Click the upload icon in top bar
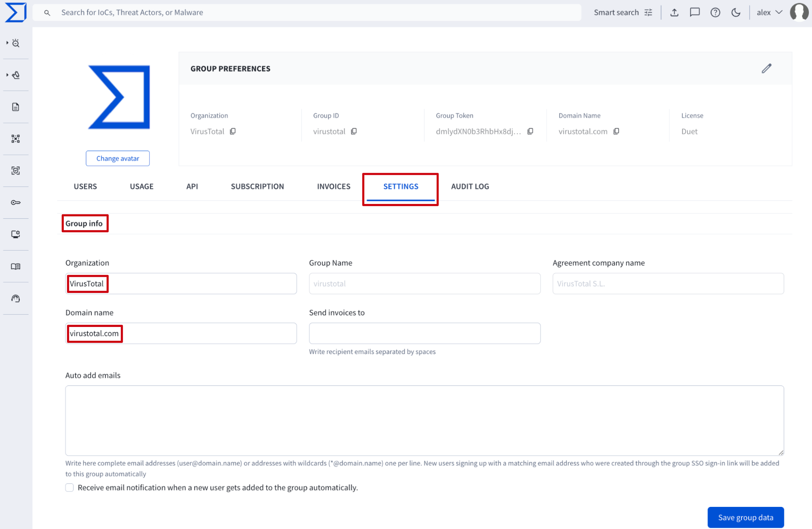Screen dimensions: 812x529 pyautogui.click(x=674, y=12)
